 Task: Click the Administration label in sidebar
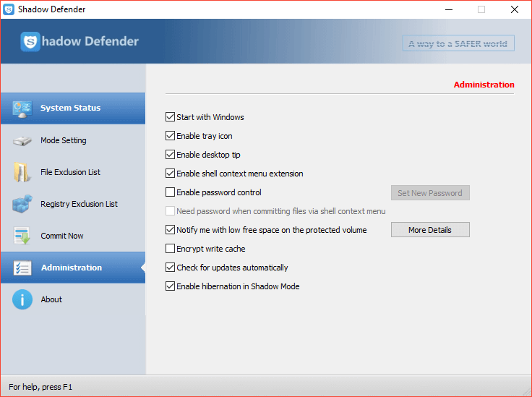[x=72, y=268]
